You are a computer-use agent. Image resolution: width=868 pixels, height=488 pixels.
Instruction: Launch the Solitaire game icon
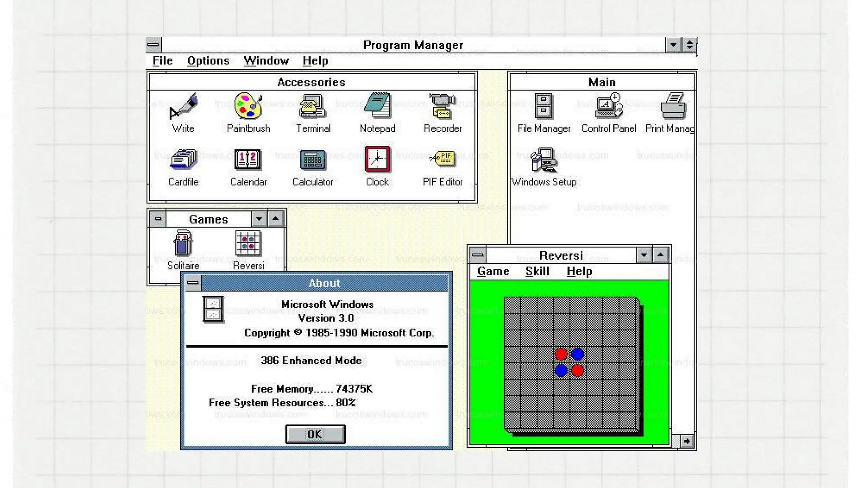pos(183,244)
